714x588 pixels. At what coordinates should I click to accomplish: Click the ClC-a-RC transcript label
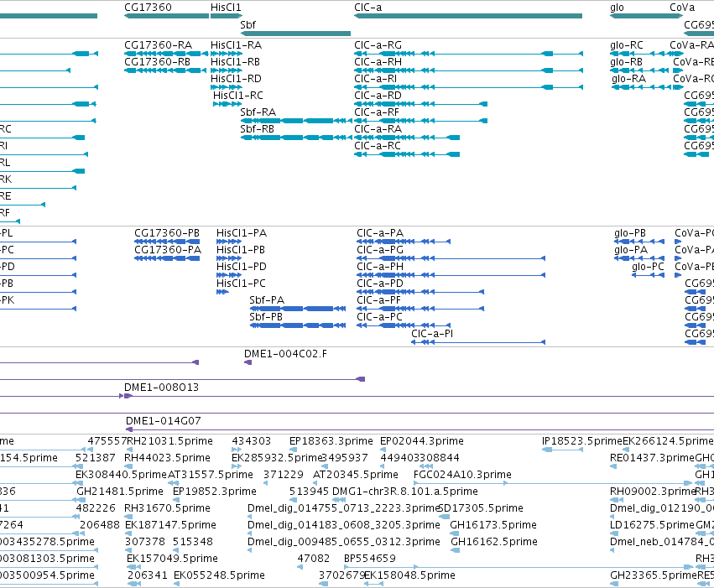378,146
